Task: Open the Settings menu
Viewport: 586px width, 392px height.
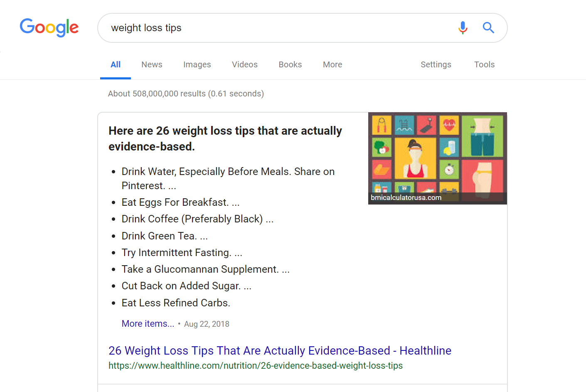Action: [436, 64]
